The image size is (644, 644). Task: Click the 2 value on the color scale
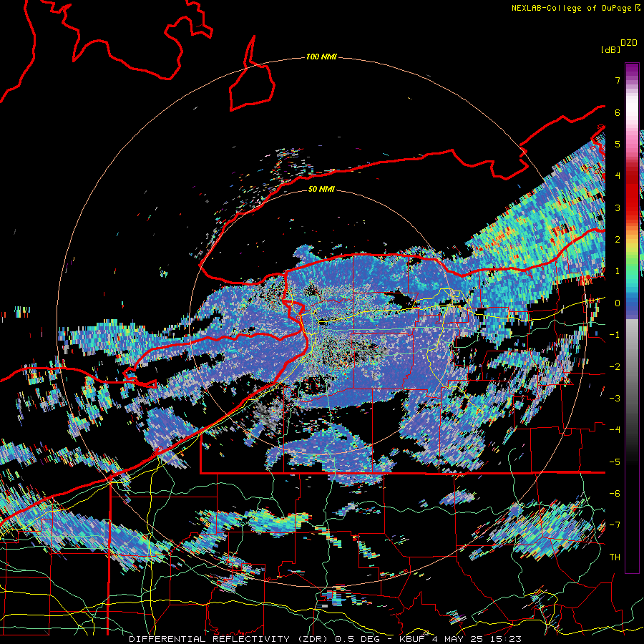pyautogui.click(x=618, y=240)
